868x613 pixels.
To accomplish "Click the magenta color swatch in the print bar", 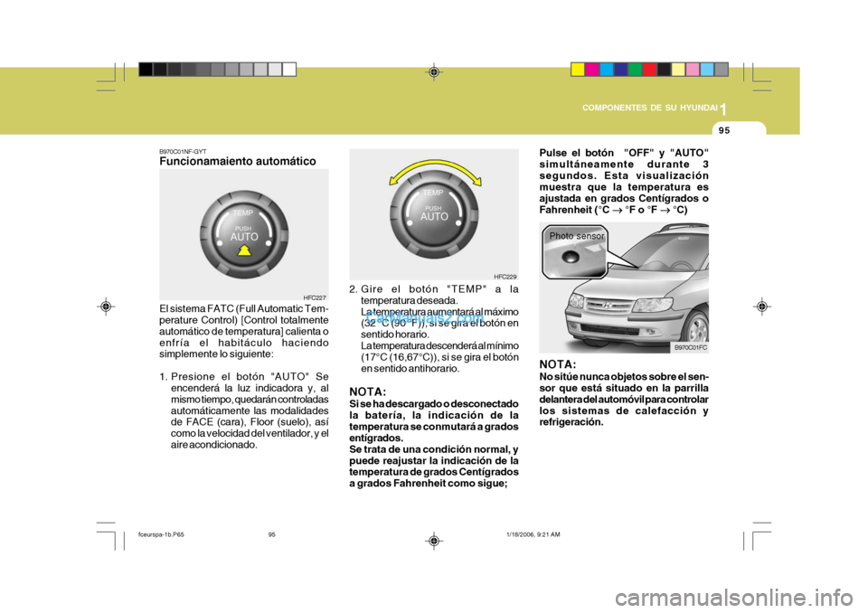I will tap(592, 70).
